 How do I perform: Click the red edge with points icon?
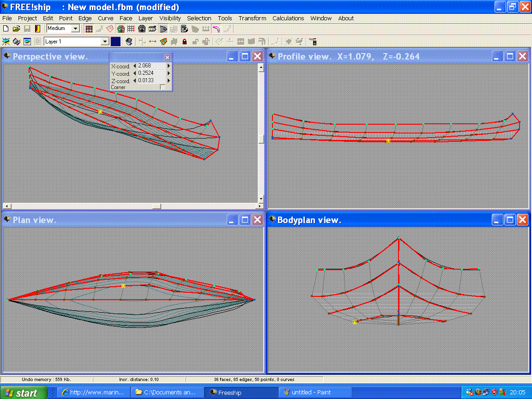pyautogui.click(x=153, y=42)
